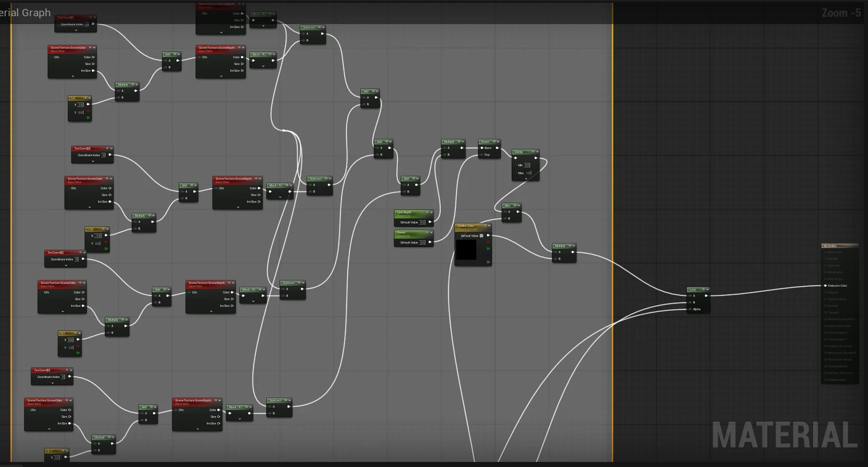
Task: Select the M_Outline result node title
Action: coord(830,246)
